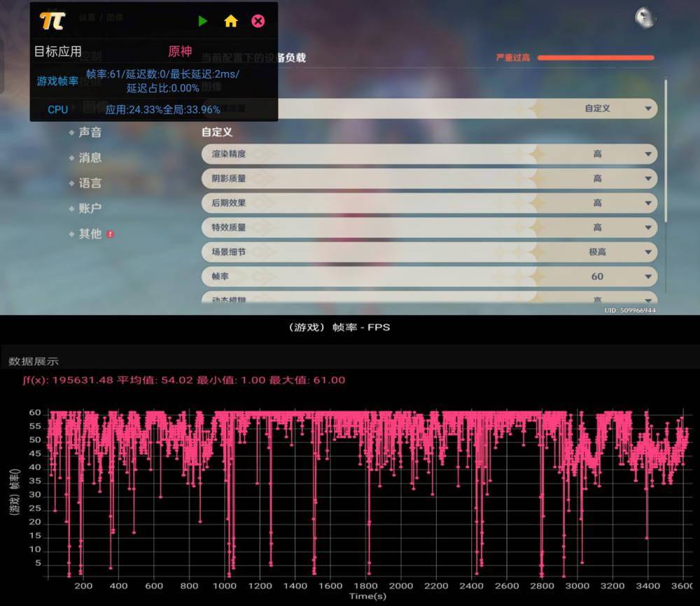Expand the 阴影质量 dropdown arrow
Viewport: 700px width, 606px height.
tap(648, 179)
